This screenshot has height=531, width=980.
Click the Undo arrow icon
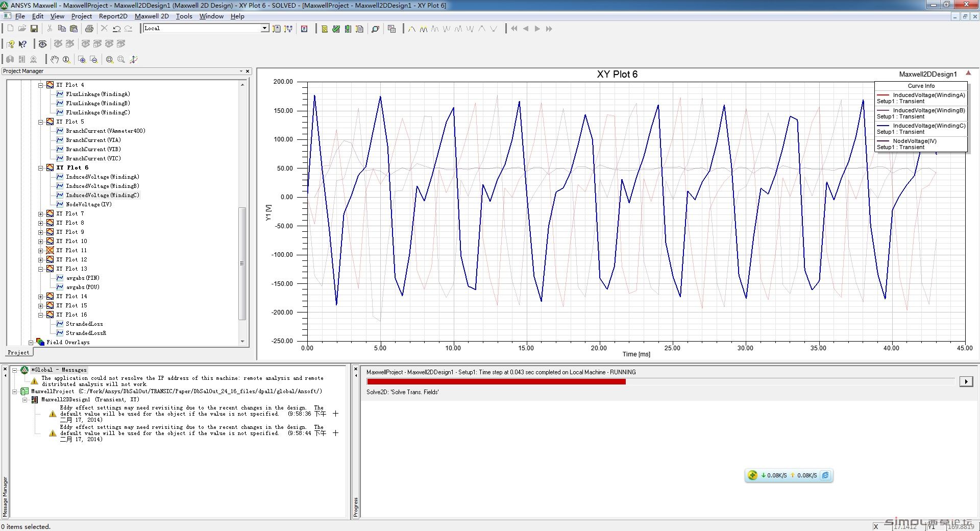116,29
